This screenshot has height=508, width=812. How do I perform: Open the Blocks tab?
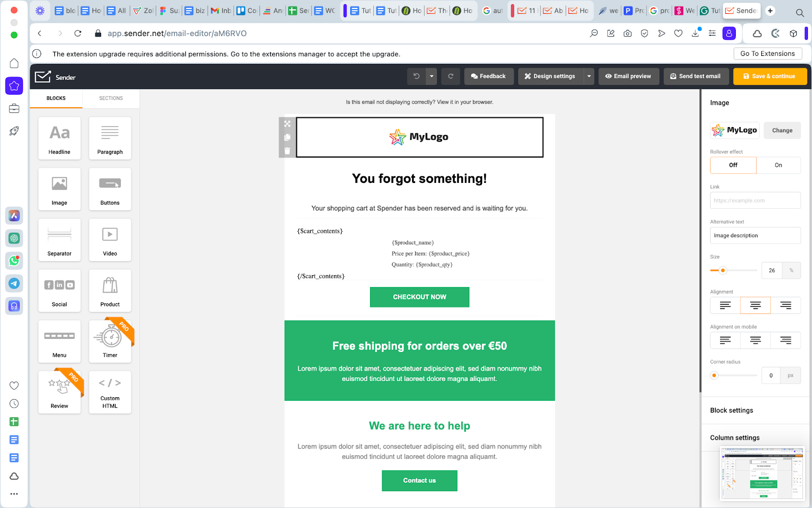click(56, 98)
